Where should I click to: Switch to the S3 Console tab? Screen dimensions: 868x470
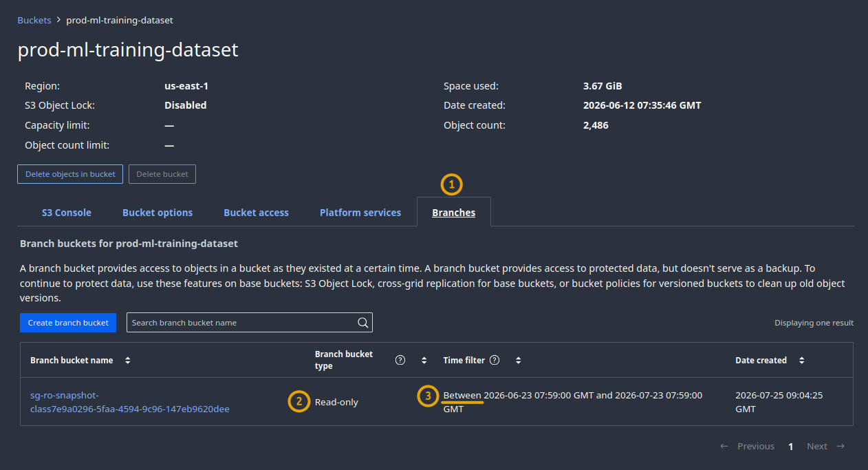(67, 213)
